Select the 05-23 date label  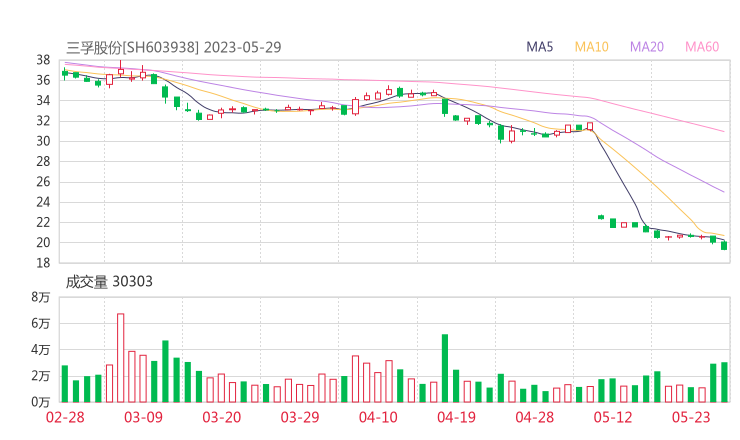[x=691, y=417]
